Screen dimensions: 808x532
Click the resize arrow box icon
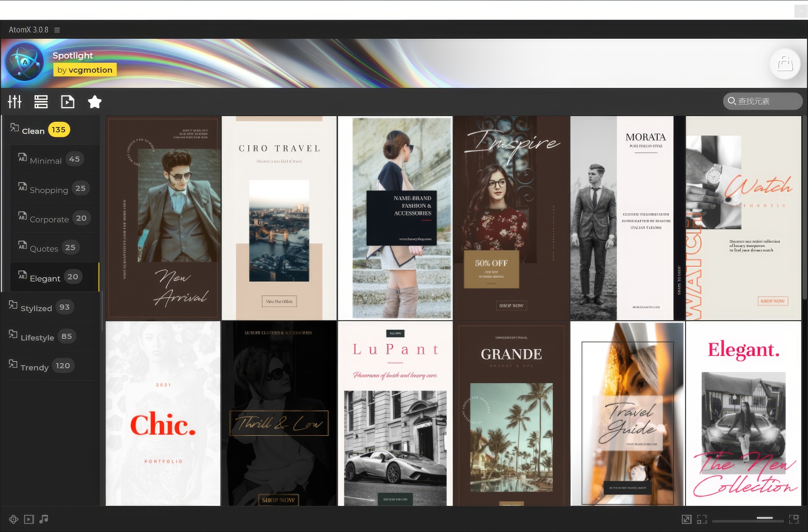pyautogui.click(x=687, y=519)
